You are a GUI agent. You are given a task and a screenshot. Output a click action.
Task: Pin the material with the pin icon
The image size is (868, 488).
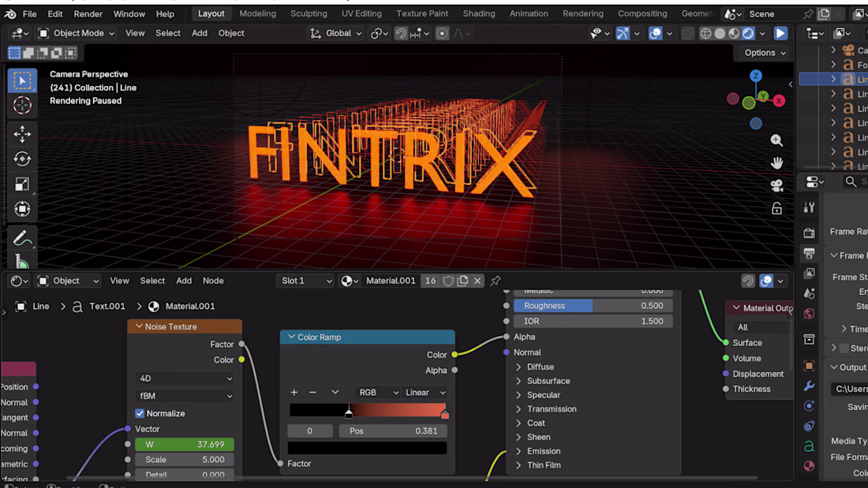(496, 281)
